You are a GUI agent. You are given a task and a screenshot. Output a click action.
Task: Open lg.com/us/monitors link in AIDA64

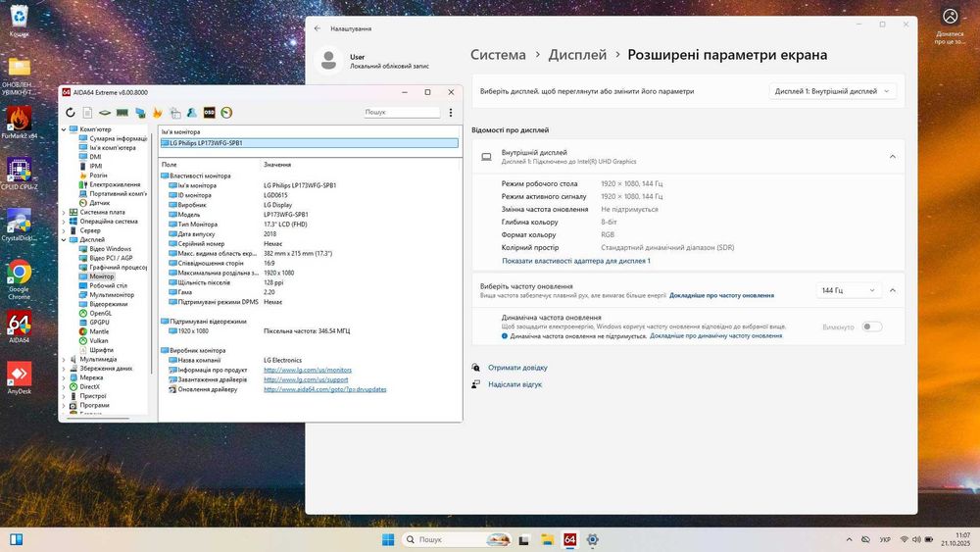point(308,370)
